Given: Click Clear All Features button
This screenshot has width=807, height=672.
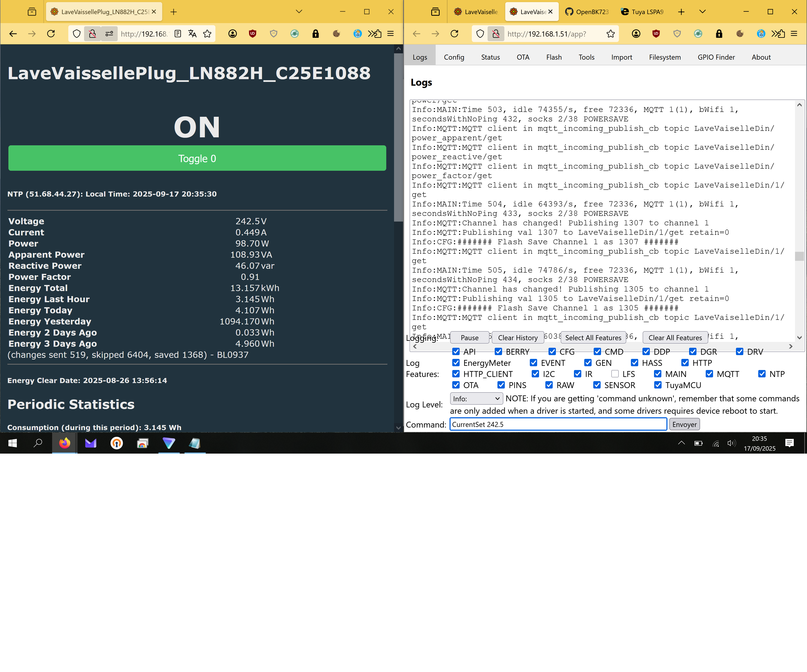Looking at the screenshot, I should click(x=675, y=338).
